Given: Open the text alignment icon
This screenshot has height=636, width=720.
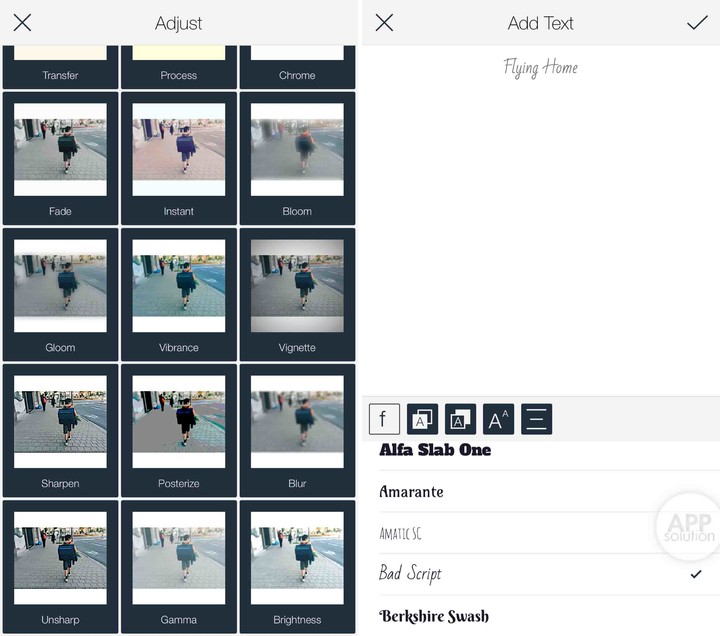Looking at the screenshot, I should click(x=536, y=419).
